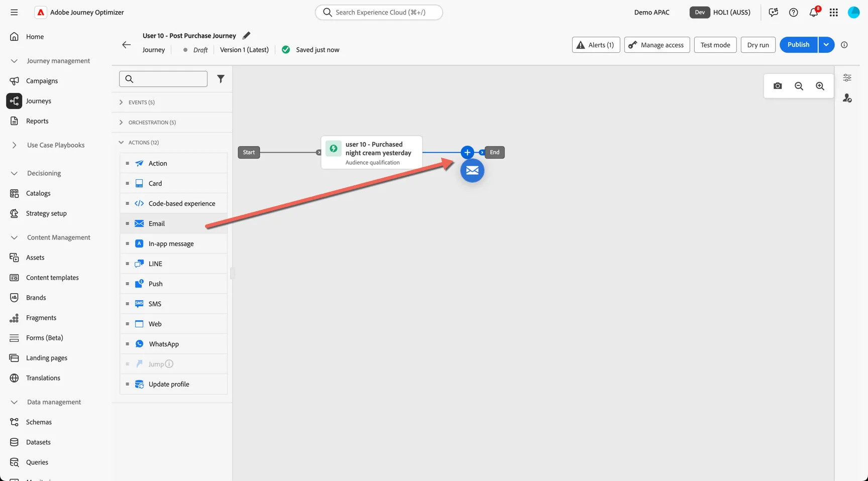Screen dimensions: 868x481
Task: Click the Search Experience Cloud box
Action: click(x=379, y=12)
